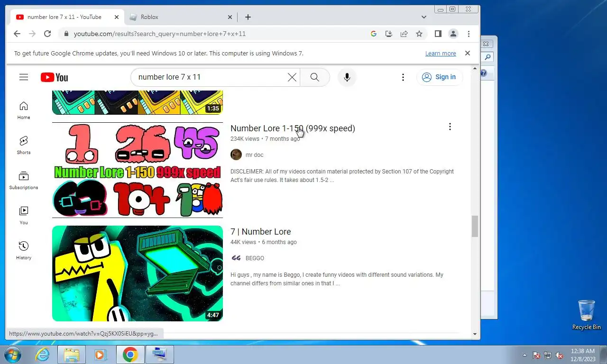607x364 pixels.
Task: Click Learn more about Chrome updates
Action: coord(441,54)
